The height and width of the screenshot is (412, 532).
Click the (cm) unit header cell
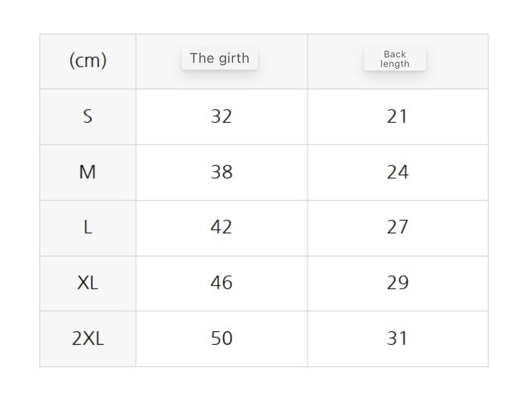click(x=88, y=61)
